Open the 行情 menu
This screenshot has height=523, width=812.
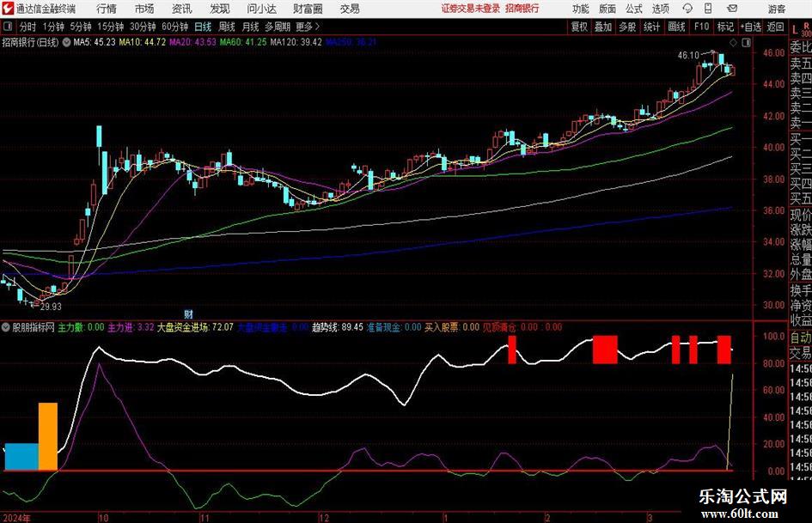[107, 9]
